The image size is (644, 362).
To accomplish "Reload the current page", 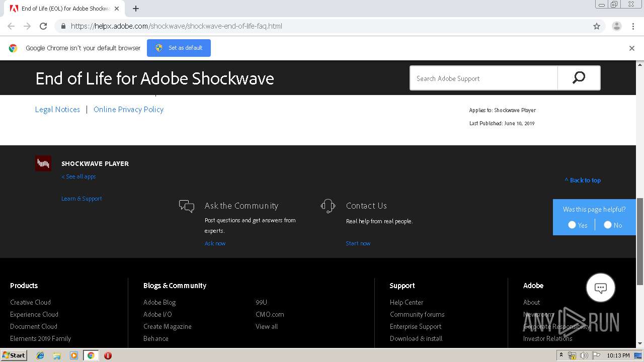I will (x=43, y=26).
